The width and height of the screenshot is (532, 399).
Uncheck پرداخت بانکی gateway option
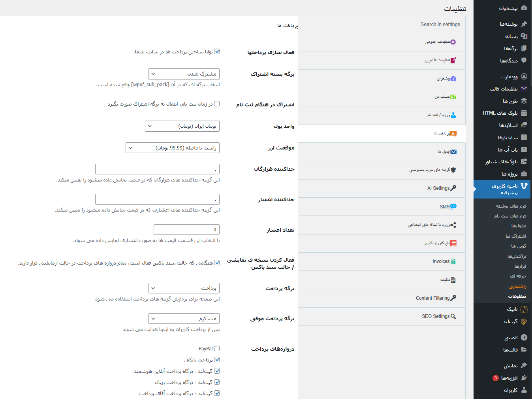click(x=216, y=359)
